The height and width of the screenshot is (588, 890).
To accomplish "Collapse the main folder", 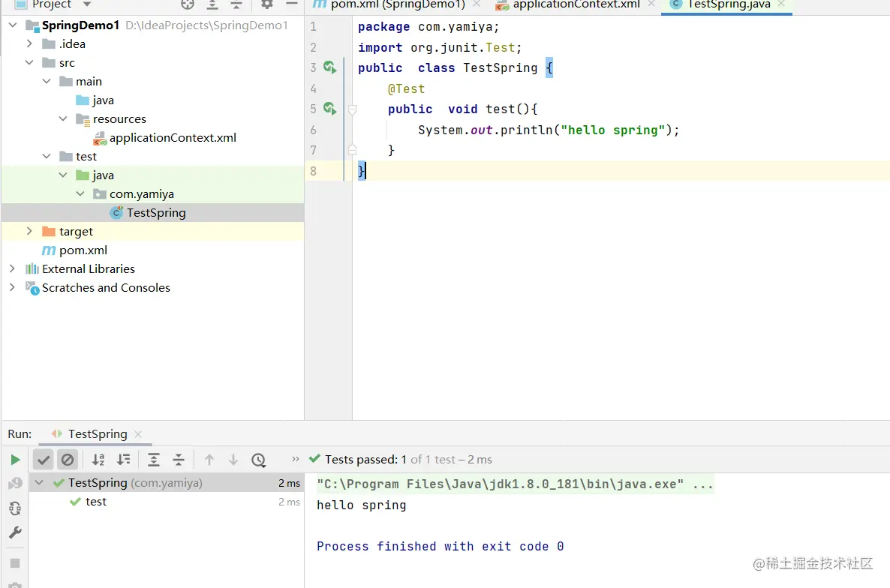I will [x=47, y=81].
